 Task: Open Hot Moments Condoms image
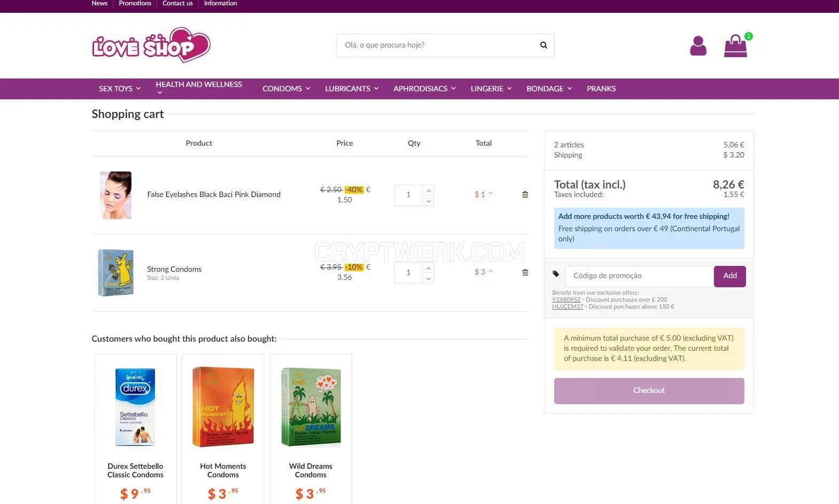(x=223, y=406)
